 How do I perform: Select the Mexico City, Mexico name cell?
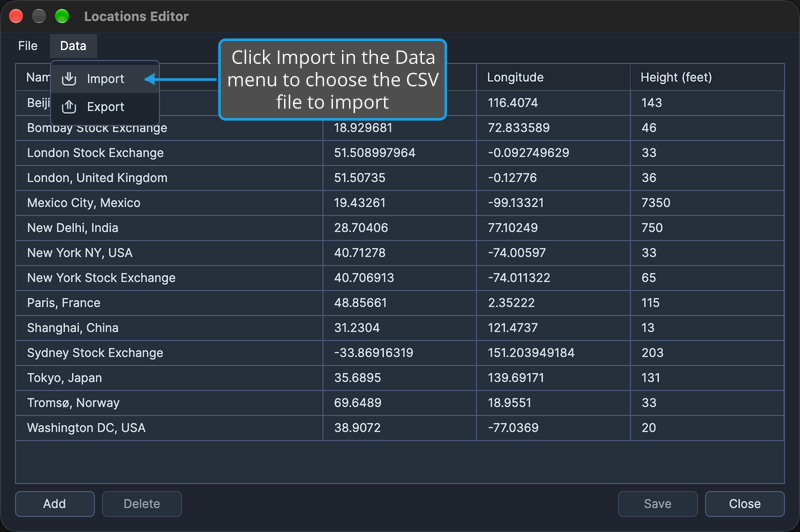pos(169,203)
